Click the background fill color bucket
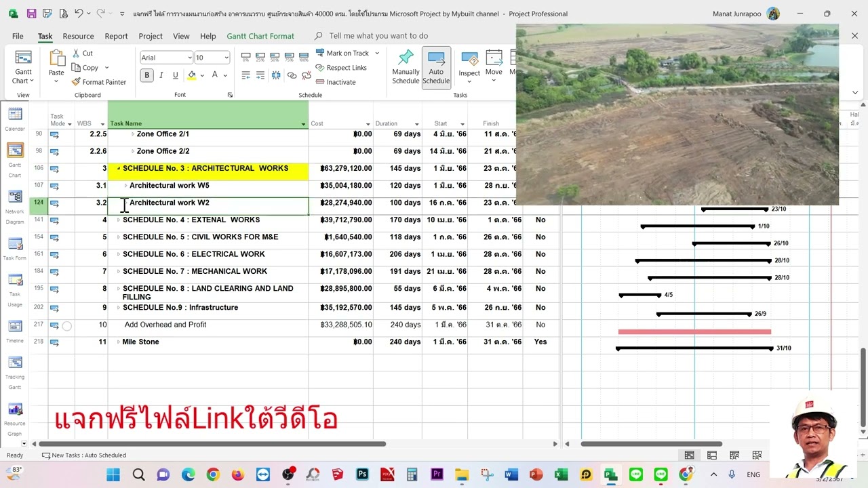 (192, 75)
